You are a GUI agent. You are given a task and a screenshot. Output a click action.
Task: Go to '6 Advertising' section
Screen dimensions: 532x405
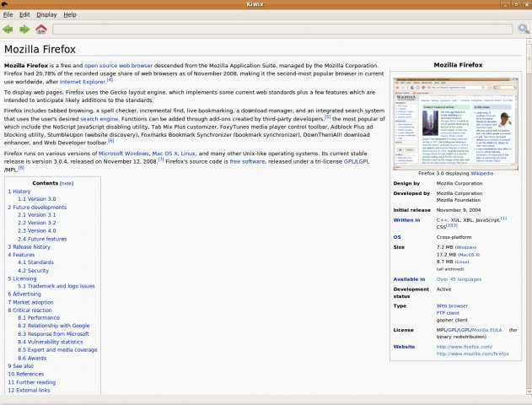(24, 294)
